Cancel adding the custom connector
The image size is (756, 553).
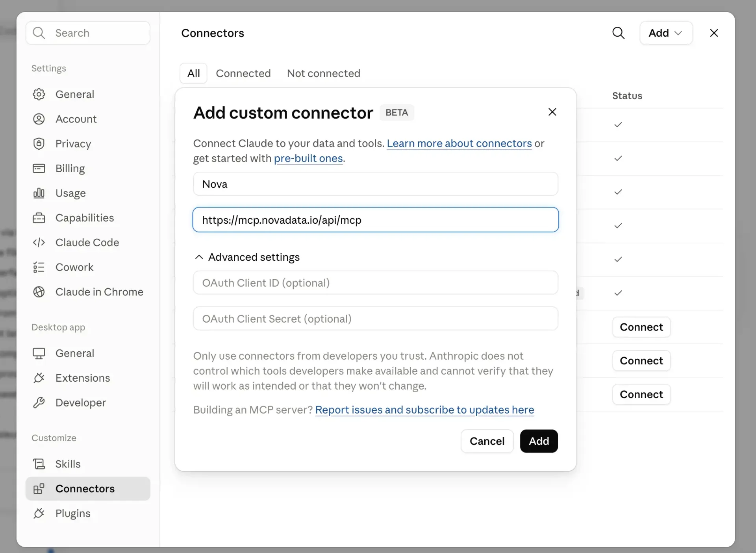pyautogui.click(x=487, y=441)
